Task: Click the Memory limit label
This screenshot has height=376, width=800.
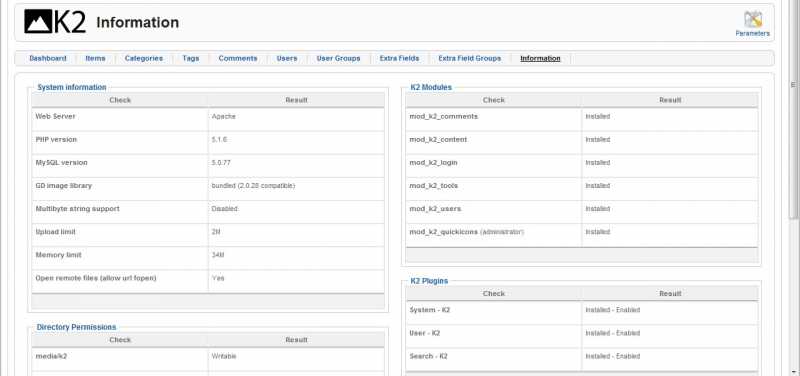Action: [x=58, y=255]
